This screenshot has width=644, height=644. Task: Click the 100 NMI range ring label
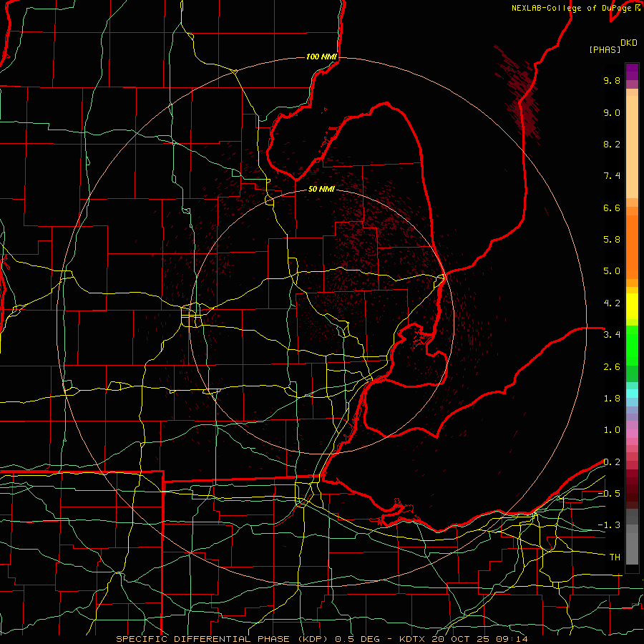point(321,57)
